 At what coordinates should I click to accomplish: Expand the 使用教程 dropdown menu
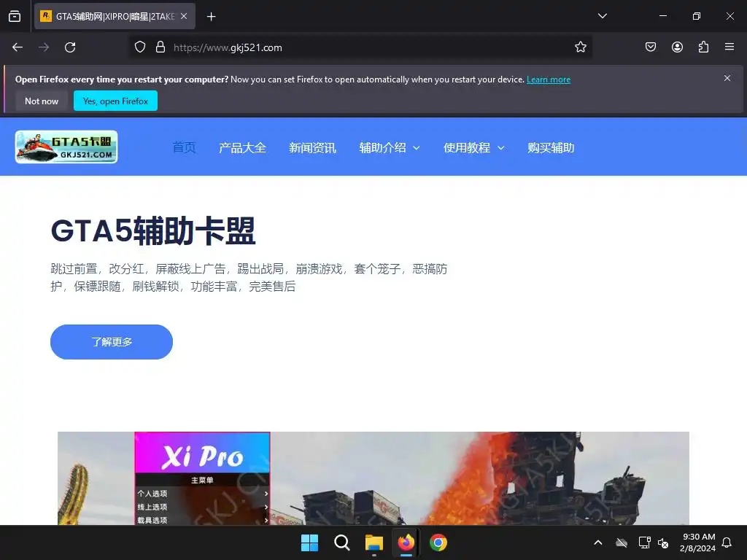coord(473,147)
